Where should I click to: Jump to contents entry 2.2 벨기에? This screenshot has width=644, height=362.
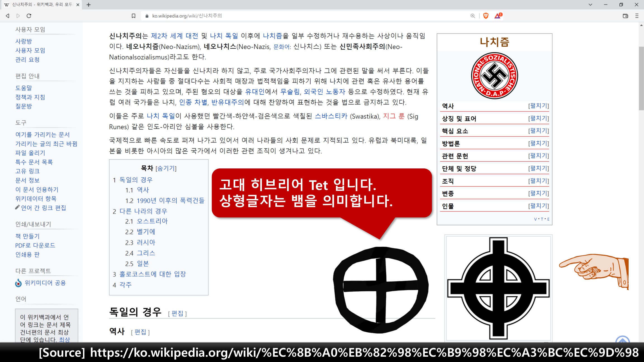pyautogui.click(x=146, y=232)
